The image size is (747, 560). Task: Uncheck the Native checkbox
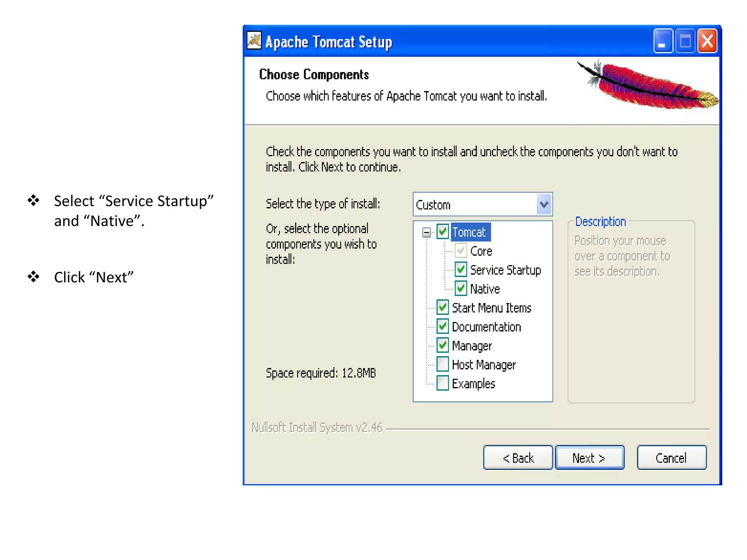click(461, 289)
